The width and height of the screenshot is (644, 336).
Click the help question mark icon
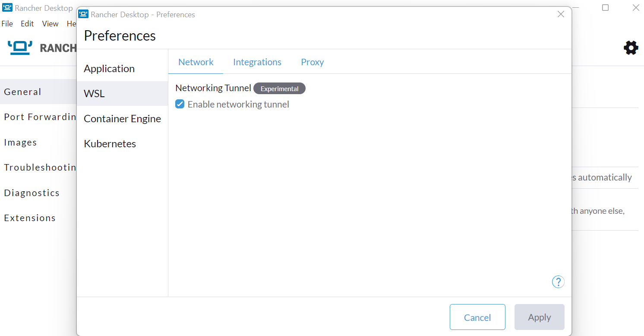pos(558,282)
